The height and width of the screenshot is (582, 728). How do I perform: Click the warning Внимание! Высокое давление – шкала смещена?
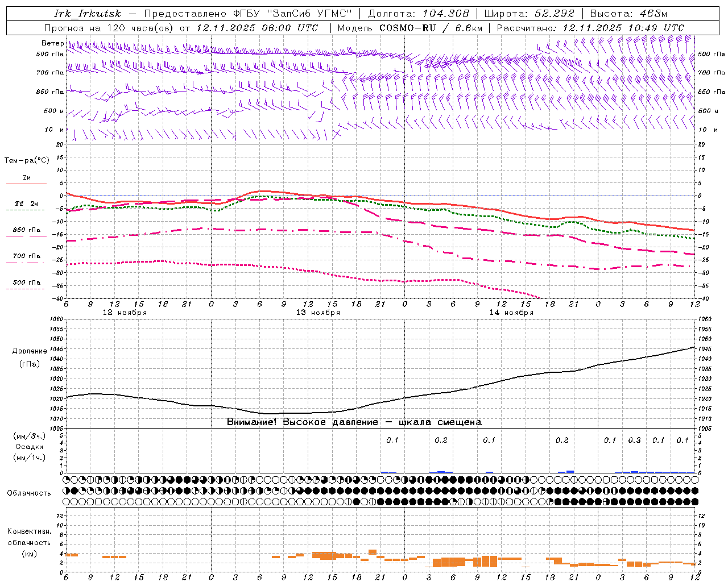(x=354, y=422)
